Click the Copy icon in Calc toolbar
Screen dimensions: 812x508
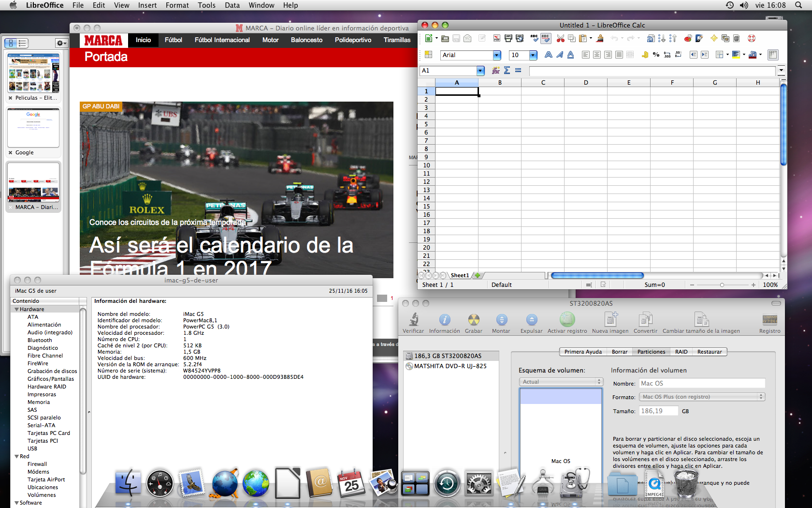[x=572, y=38]
